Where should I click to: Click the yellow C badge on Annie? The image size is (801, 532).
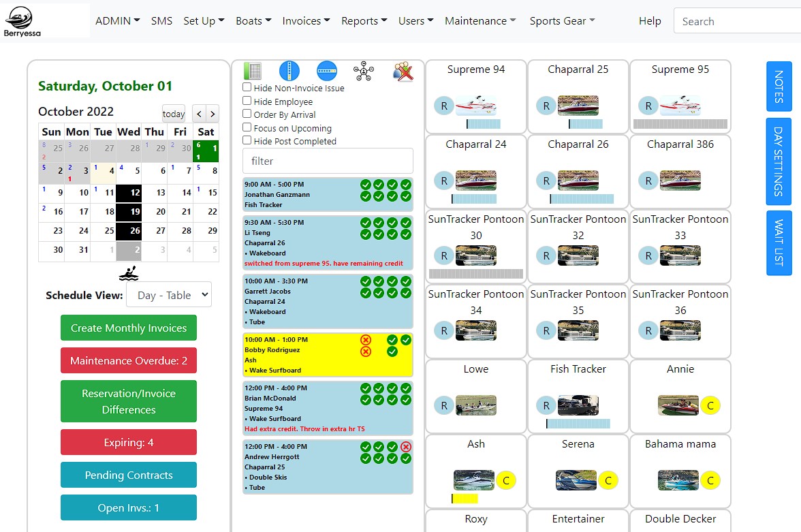710,405
